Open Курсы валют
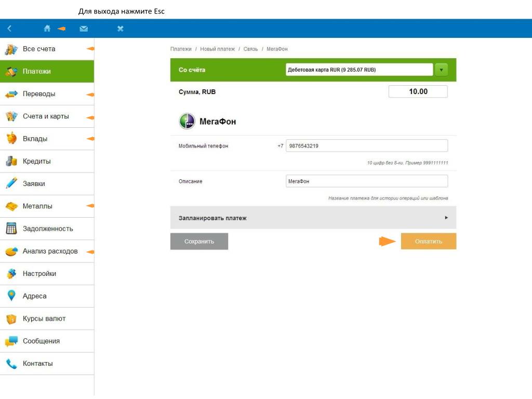Viewport: 532px width, 399px height. pyautogui.click(x=47, y=318)
